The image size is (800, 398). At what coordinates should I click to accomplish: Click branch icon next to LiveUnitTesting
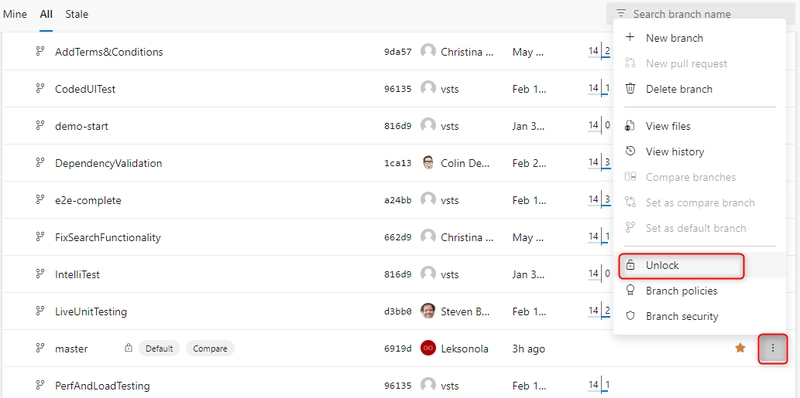coord(40,311)
